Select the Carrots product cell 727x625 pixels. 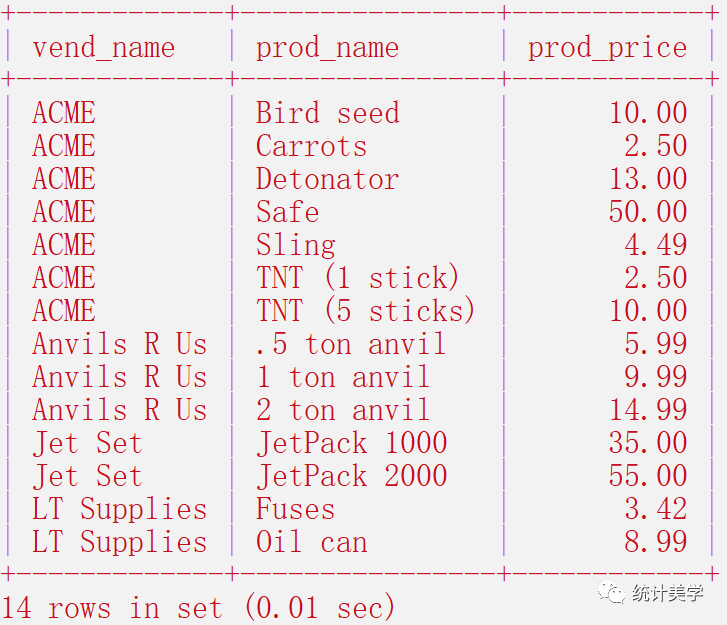point(311,146)
